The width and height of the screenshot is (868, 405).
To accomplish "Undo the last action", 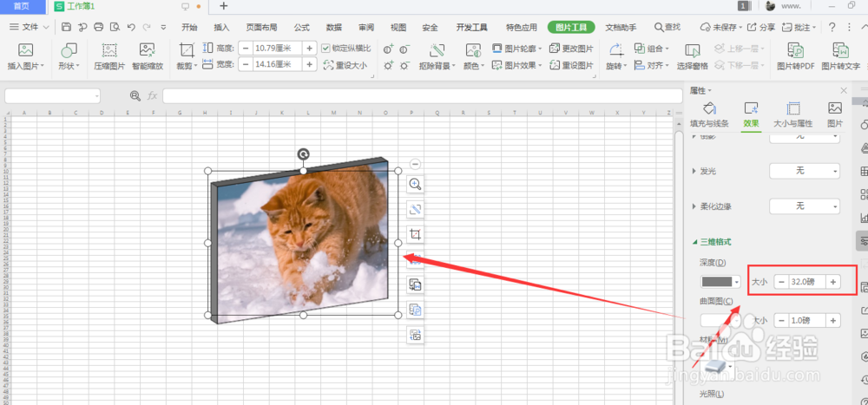I will coord(131,27).
